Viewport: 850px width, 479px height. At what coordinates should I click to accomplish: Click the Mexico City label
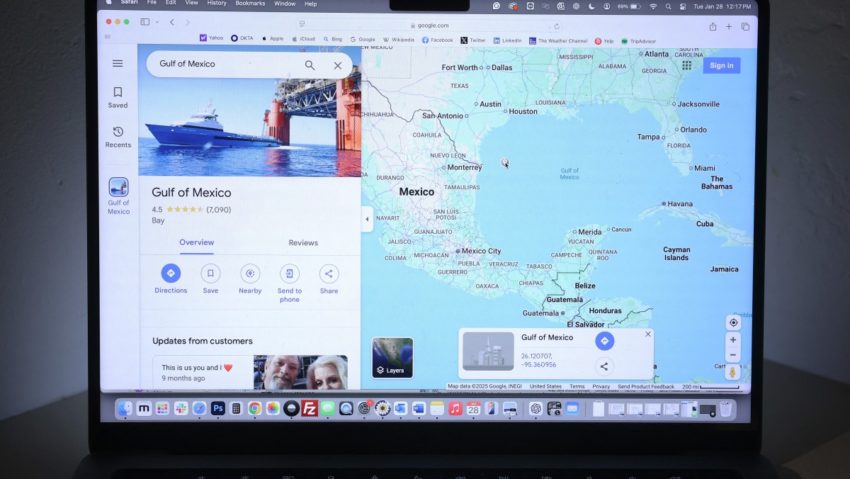[x=481, y=251]
